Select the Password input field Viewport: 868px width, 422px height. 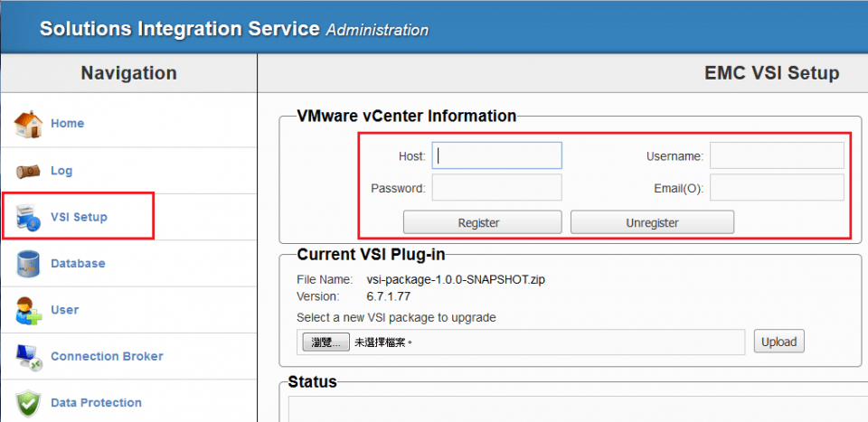(497, 187)
